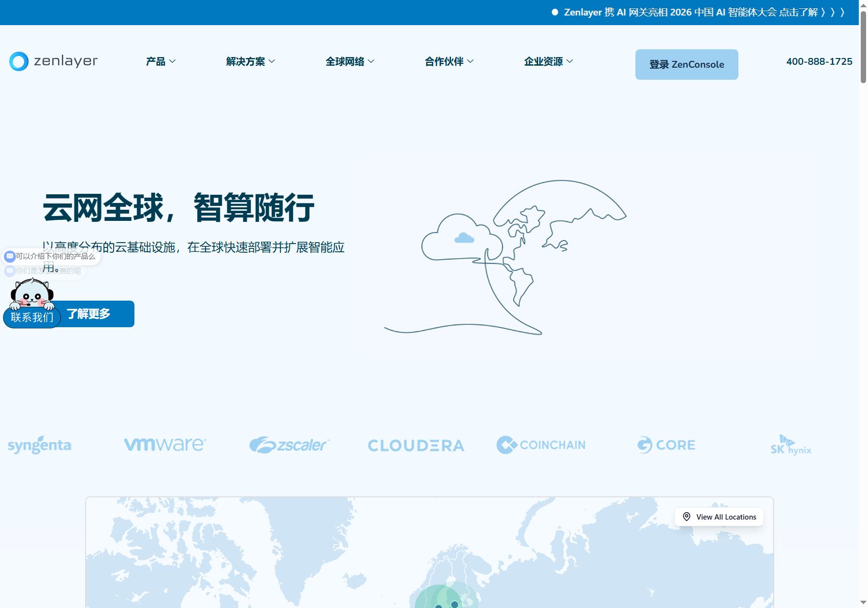Click the zenlayer wordmark text
The height and width of the screenshot is (608, 868).
tap(66, 61)
